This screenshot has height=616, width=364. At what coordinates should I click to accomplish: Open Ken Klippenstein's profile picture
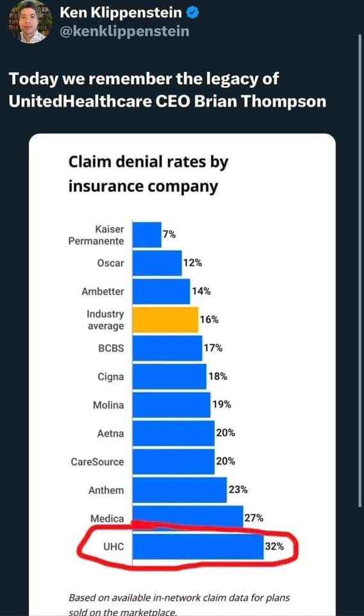coord(31,22)
